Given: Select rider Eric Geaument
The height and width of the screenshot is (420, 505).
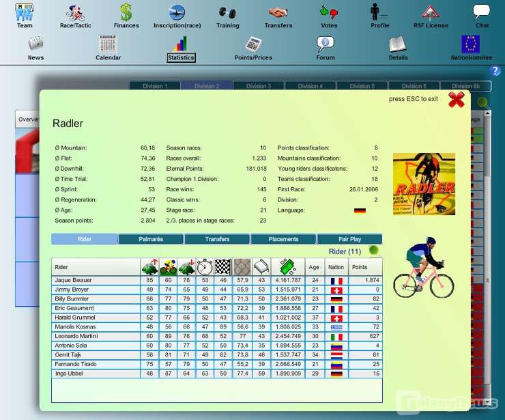Looking at the screenshot, I should click(x=217, y=308).
